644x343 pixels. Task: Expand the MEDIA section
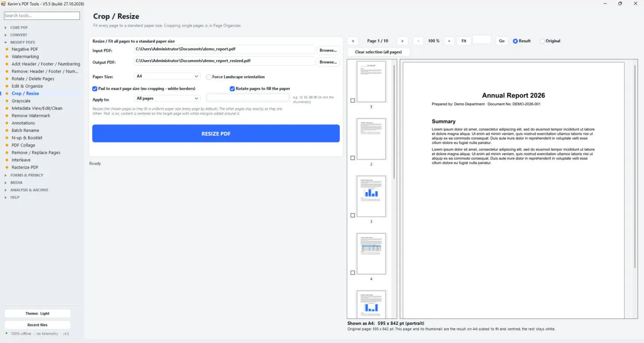point(16,182)
